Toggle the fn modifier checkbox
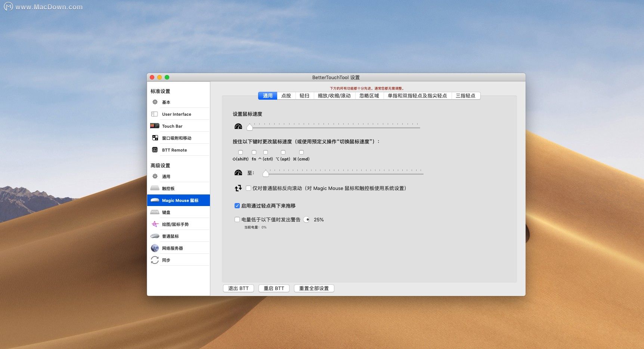This screenshot has height=349, width=644. click(x=254, y=152)
